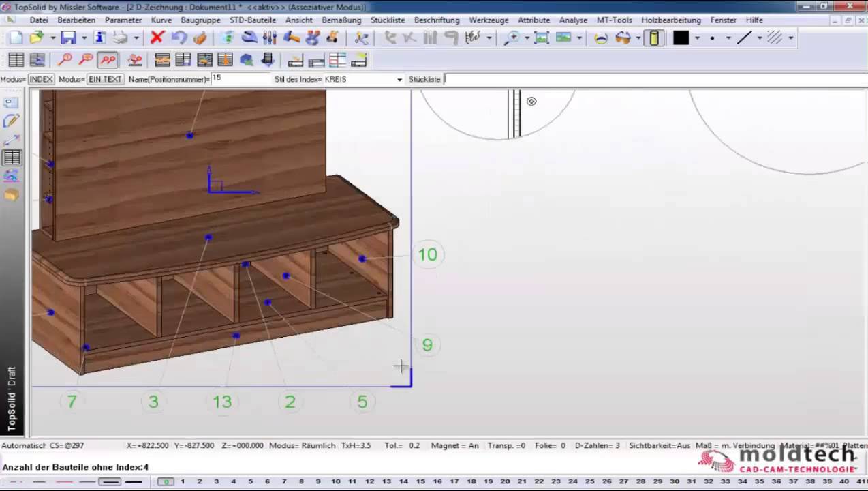Select the red line type at bottom left
868x491 pixels.
pyautogui.click(x=64, y=481)
